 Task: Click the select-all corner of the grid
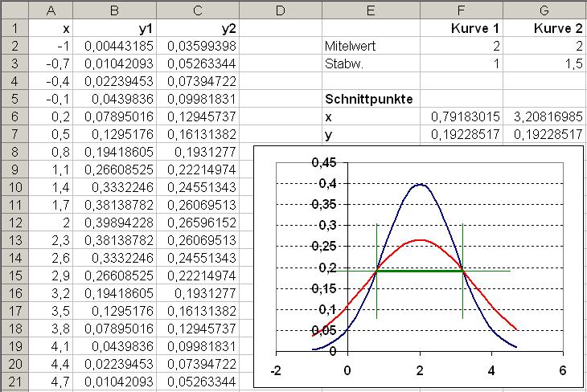point(14,10)
